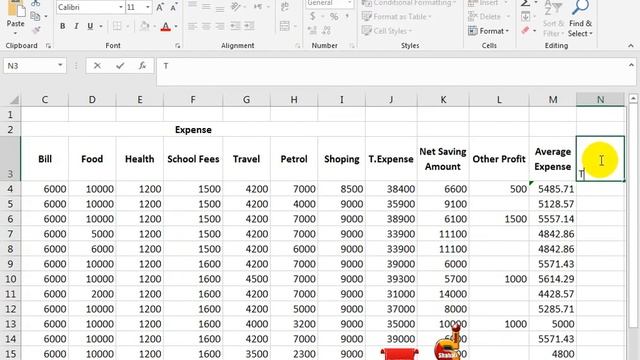
Task: Collapse the ribbon with the chevron
Action: coord(631,46)
